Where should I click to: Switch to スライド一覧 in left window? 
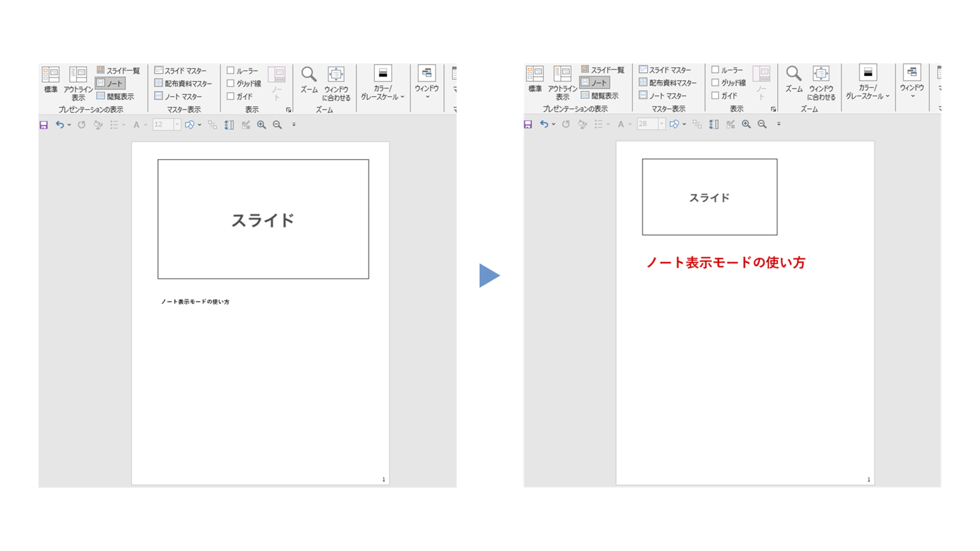118,70
